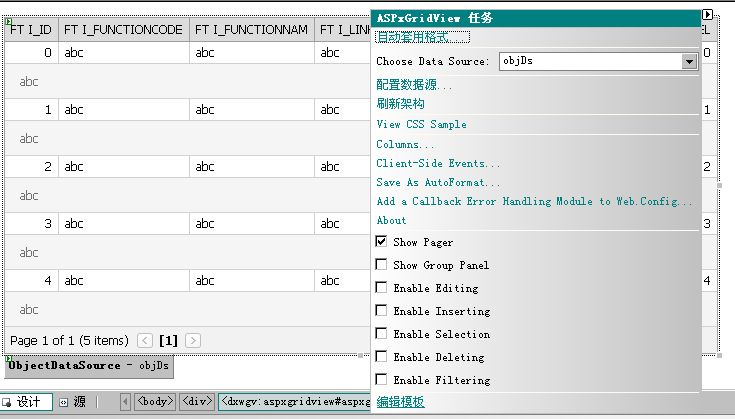The width and height of the screenshot is (735, 419).
Task: Click the smart tag arrow glyph
Action: [707, 15]
